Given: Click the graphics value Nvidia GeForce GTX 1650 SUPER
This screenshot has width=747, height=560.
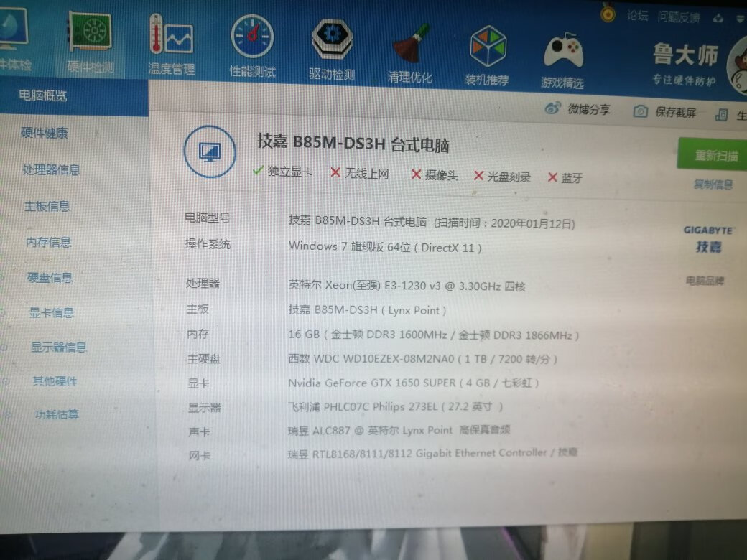Looking at the screenshot, I should click(414, 383).
